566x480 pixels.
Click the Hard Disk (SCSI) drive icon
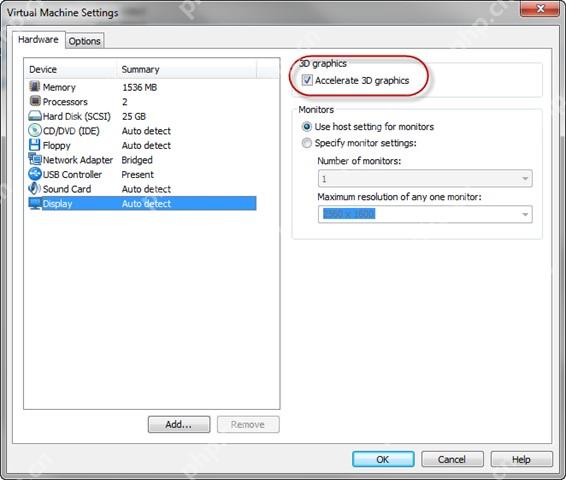pos(35,116)
